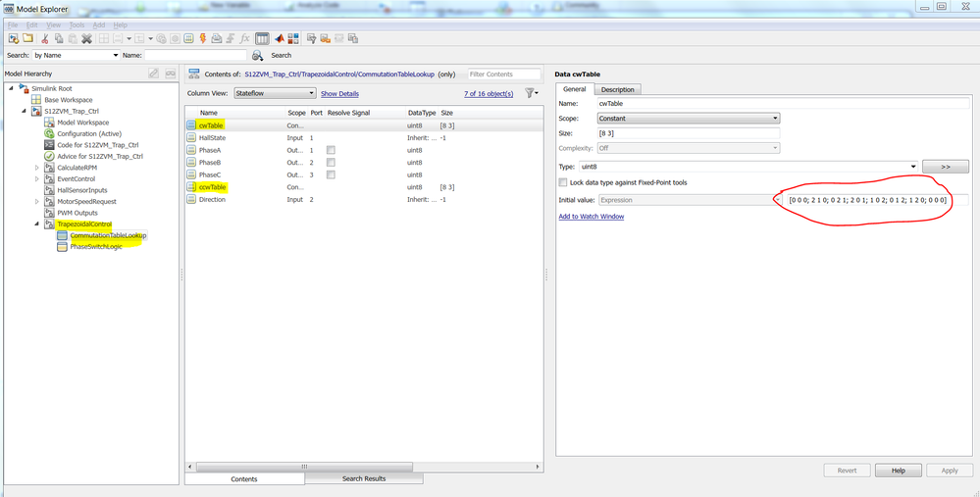Open the Scope Constant dropdown
Image resolution: width=980 pixels, height=497 pixels.
point(688,118)
